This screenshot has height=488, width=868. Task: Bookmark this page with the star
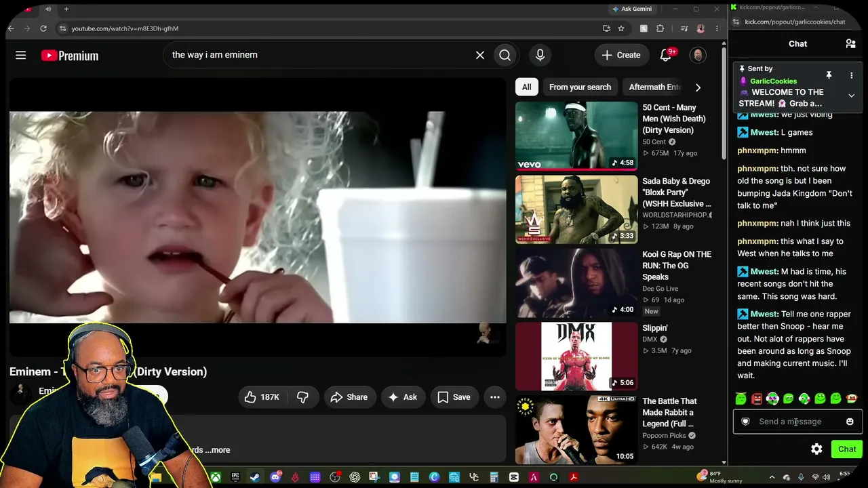click(x=620, y=28)
